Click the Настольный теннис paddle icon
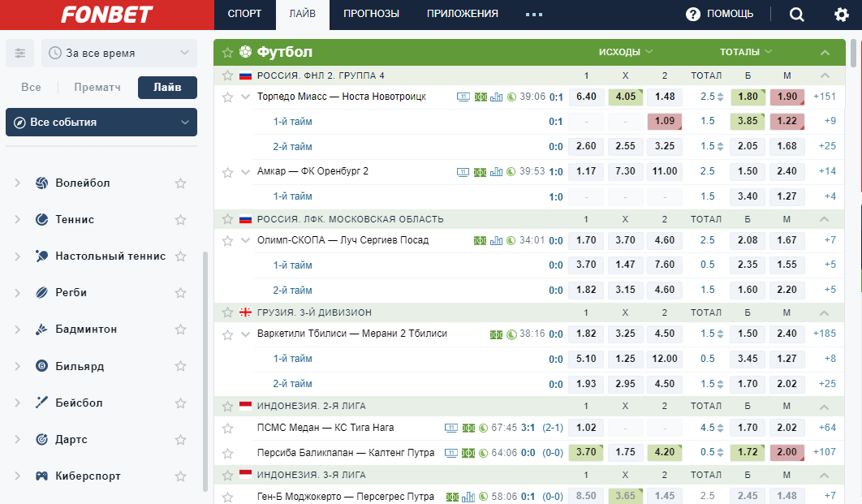The width and height of the screenshot is (862, 504). point(41,256)
